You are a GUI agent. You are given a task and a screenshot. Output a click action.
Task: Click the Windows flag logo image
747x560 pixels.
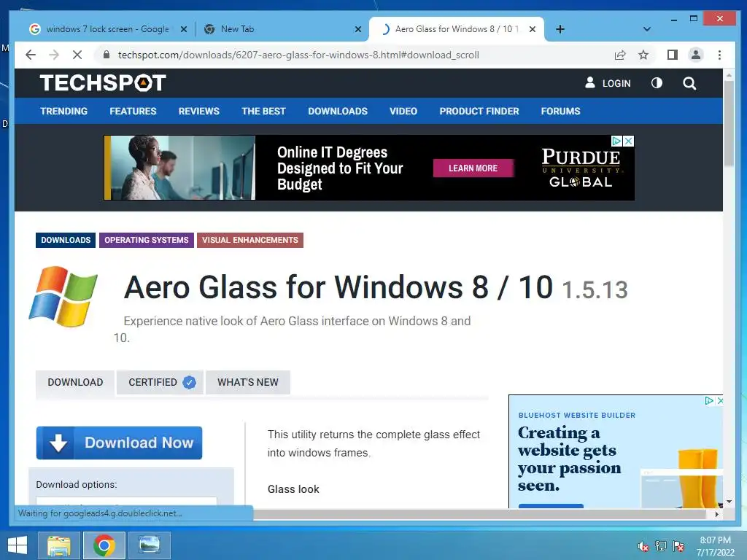click(63, 297)
